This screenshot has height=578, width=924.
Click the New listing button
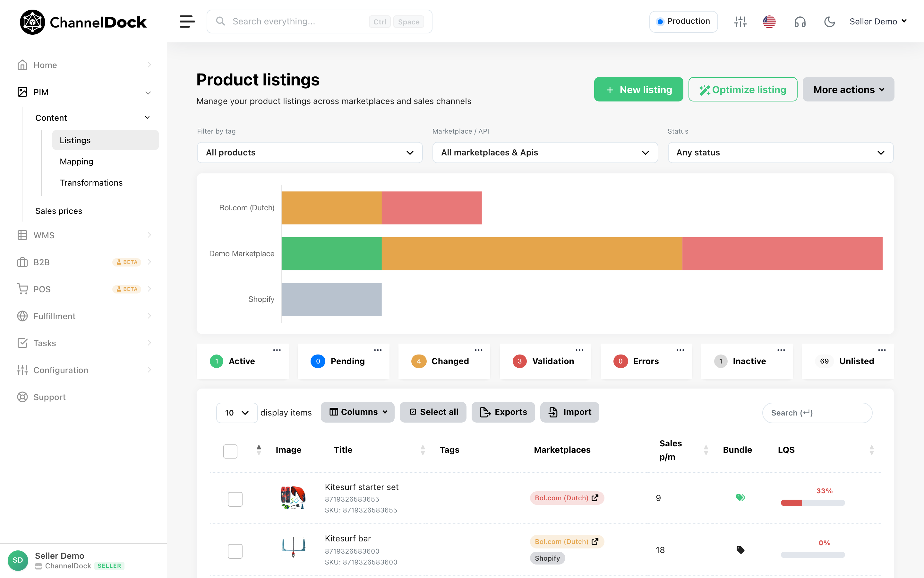(x=638, y=90)
